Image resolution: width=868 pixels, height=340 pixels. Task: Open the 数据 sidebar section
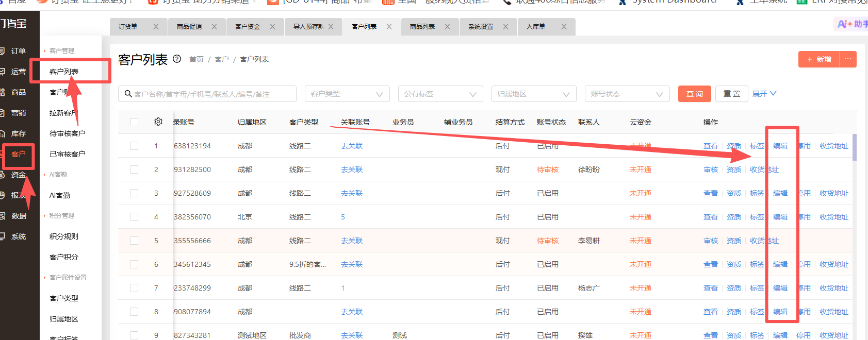(x=19, y=216)
